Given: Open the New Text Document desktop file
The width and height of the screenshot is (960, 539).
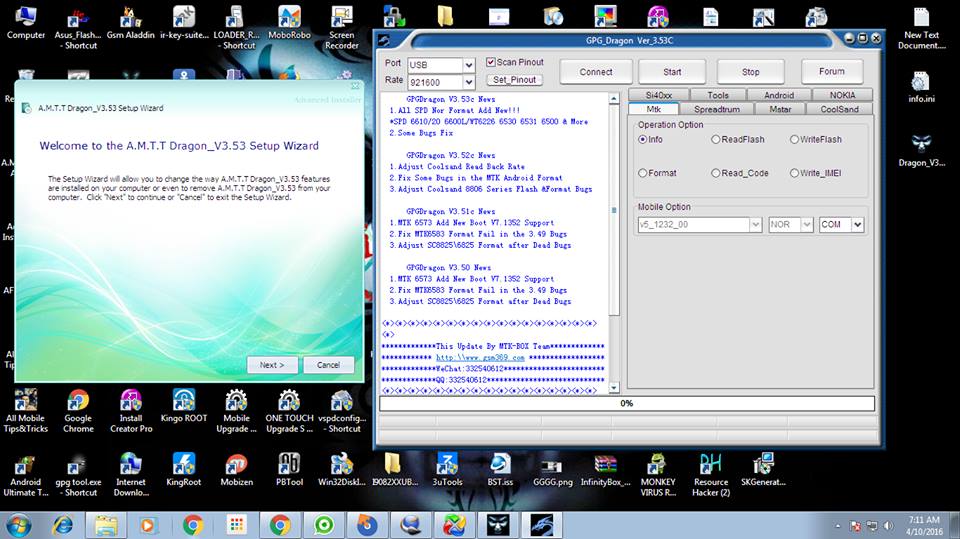Looking at the screenshot, I should pos(921,28).
